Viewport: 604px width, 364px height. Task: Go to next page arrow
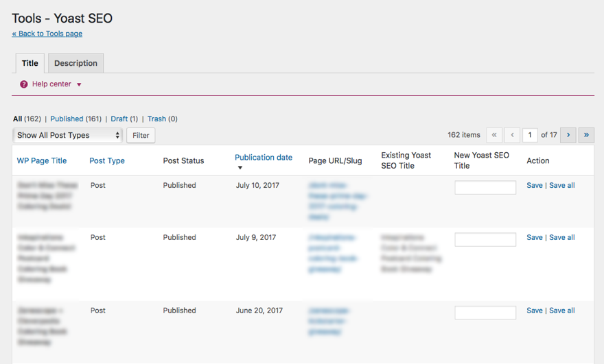[568, 135]
